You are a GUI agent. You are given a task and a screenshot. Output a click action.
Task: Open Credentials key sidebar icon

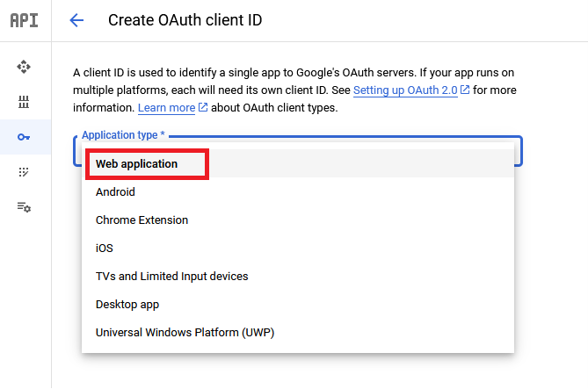24,137
